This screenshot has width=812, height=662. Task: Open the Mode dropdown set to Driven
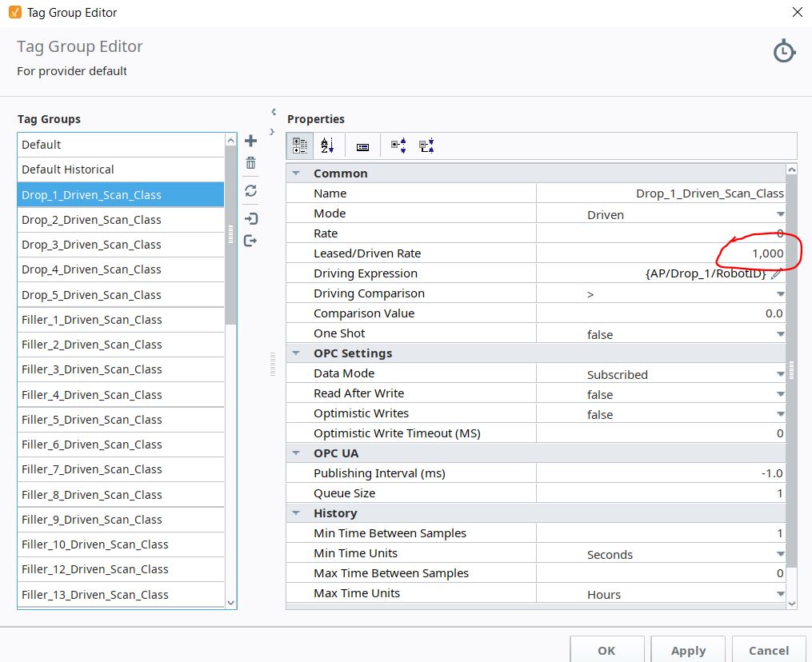pos(779,214)
